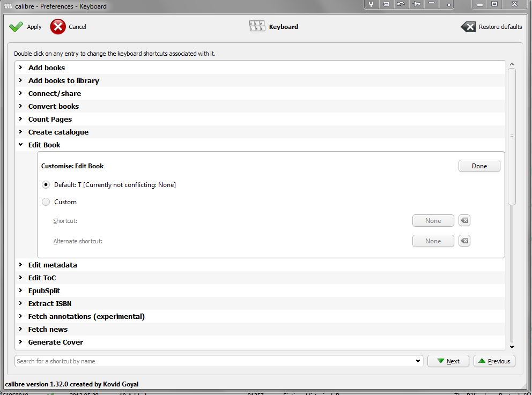Collapse the Edit Book group arrow
This screenshot has width=532, height=395.
click(x=21, y=145)
